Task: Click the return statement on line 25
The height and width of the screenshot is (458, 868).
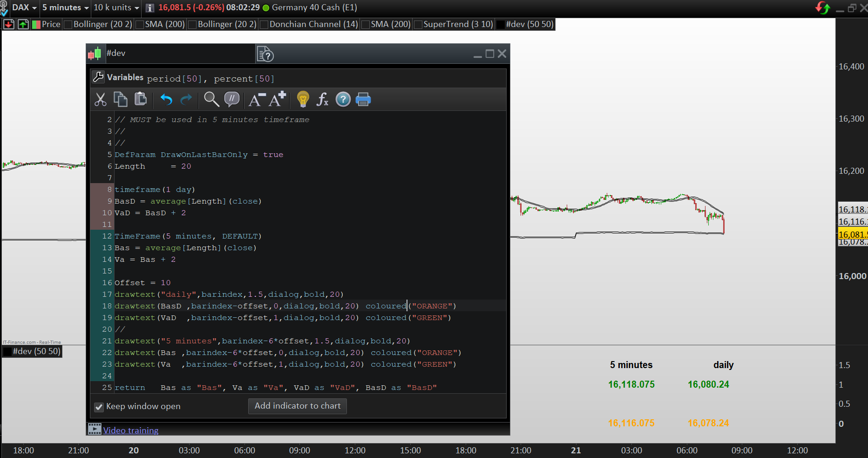Action: click(x=276, y=388)
